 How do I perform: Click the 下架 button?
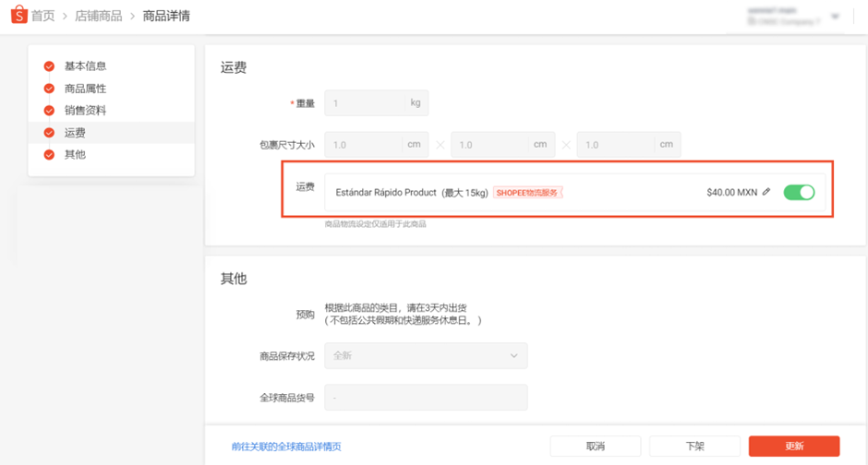694,447
